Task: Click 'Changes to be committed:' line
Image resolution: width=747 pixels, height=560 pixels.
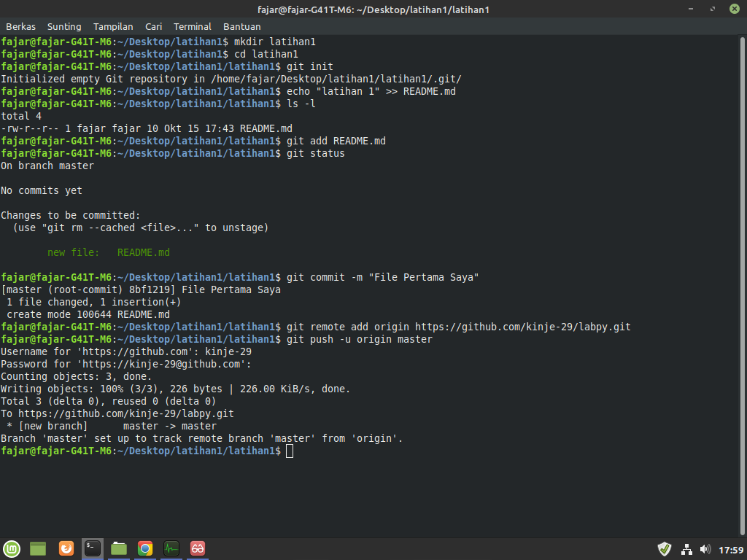Action: 71,215
